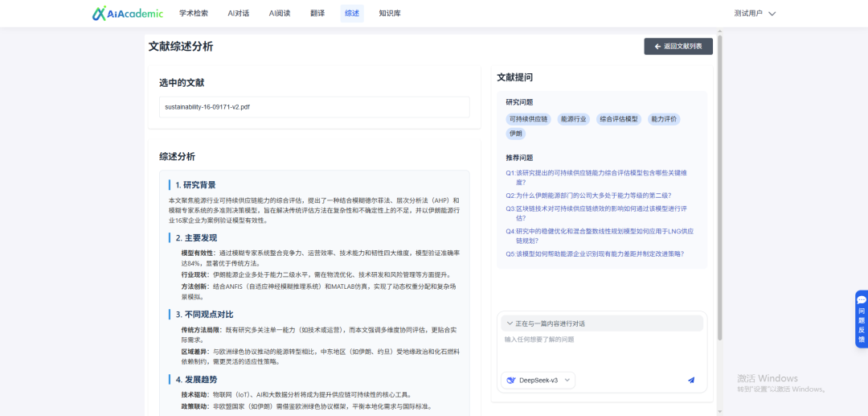868x416 pixels.
Task: Send the question with the paper plane icon
Action: [x=690, y=380]
